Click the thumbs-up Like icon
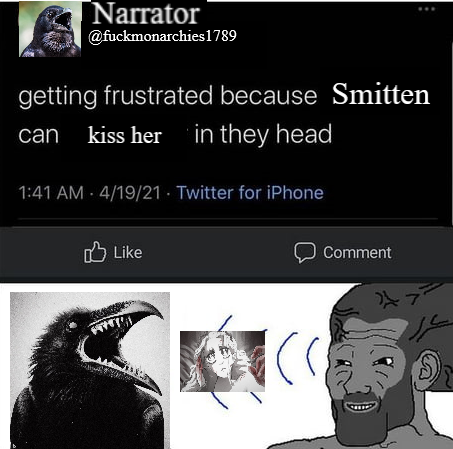This screenshot has height=449, width=453. click(95, 252)
